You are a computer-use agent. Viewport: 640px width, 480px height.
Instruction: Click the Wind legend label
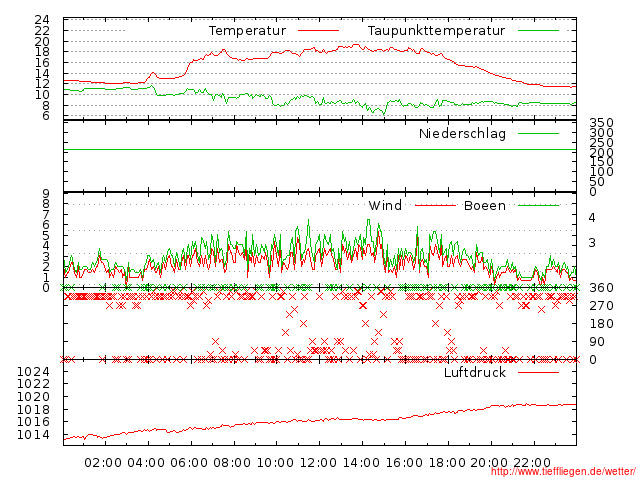click(x=385, y=205)
